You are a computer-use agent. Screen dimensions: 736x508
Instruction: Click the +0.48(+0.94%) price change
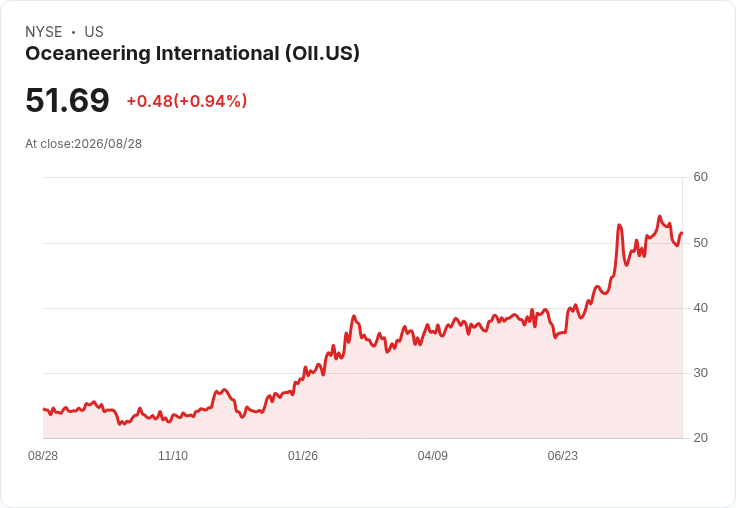[187, 101]
